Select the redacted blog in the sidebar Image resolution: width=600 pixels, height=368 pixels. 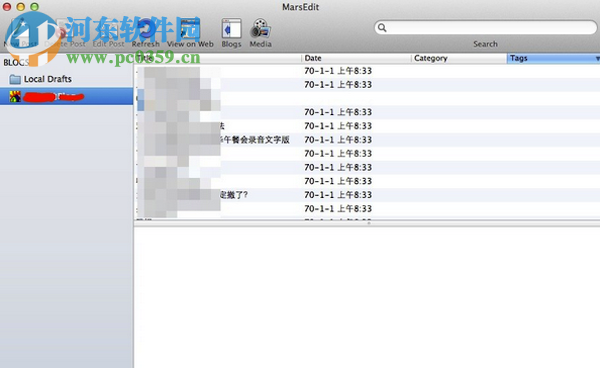pyautogui.click(x=67, y=96)
